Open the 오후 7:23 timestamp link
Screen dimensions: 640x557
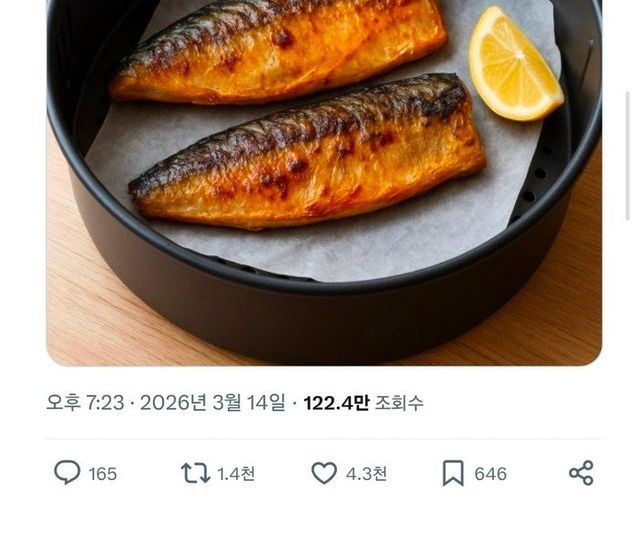[x=85, y=403]
